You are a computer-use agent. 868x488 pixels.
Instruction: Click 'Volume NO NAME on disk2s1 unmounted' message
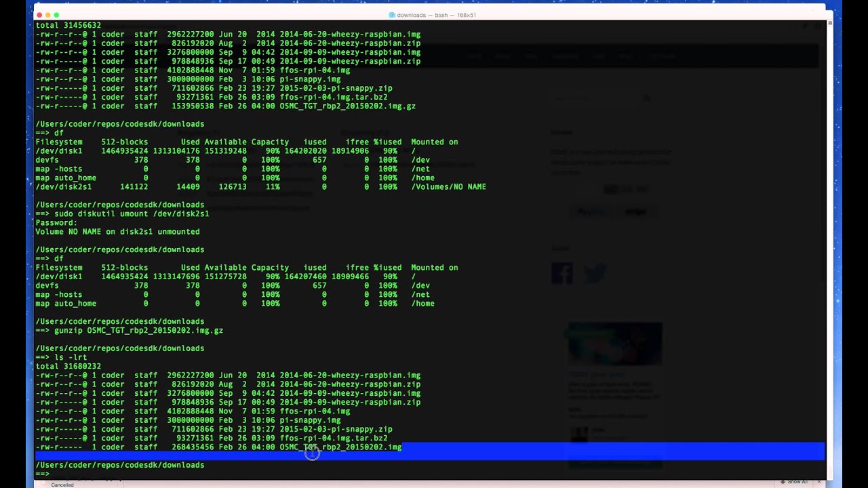point(117,231)
